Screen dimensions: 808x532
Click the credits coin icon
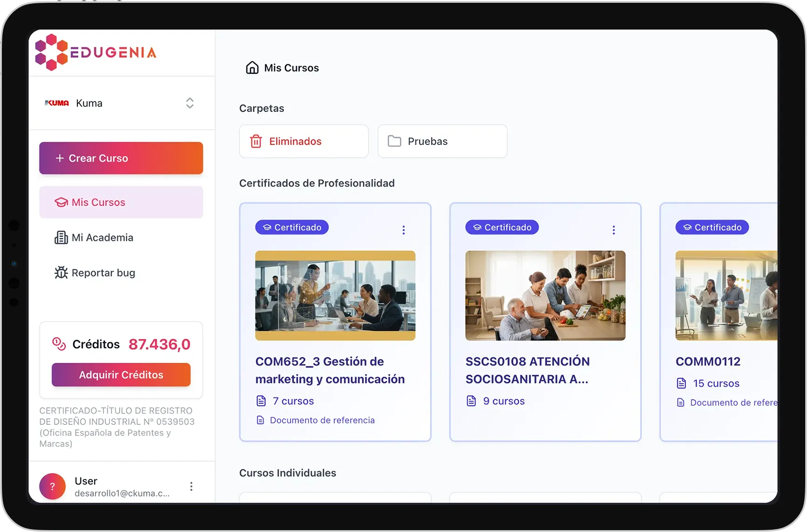[59, 344]
